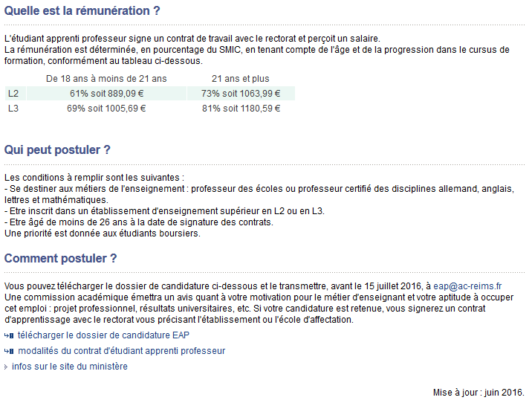Click the download icon beside 'télécharger le dossier'
Screen dimensions: 532x406
point(9,336)
